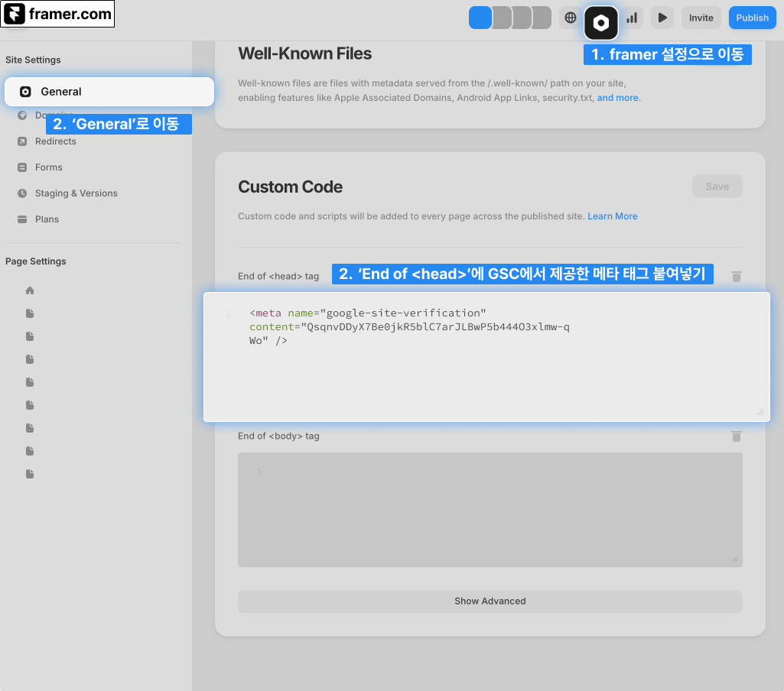Screen dimensions: 784x691
Task: Open Staging & Versions settings
Action: point(76,193)
